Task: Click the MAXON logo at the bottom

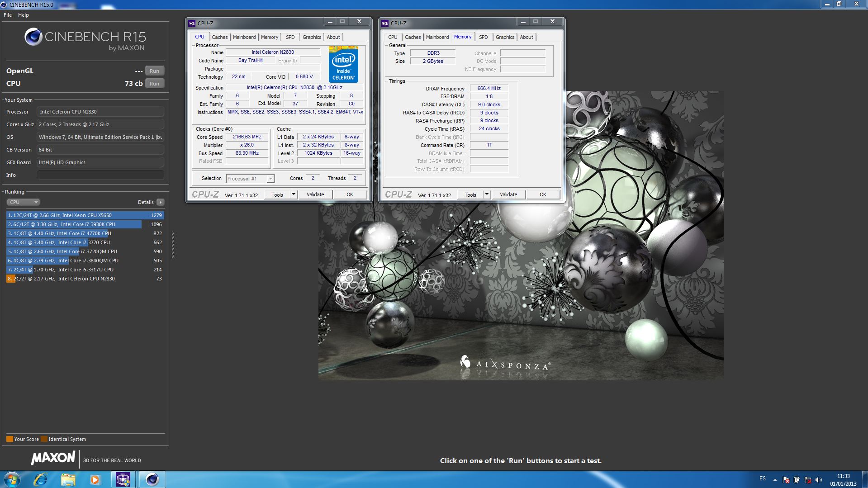Action: [x=53, y=458]
